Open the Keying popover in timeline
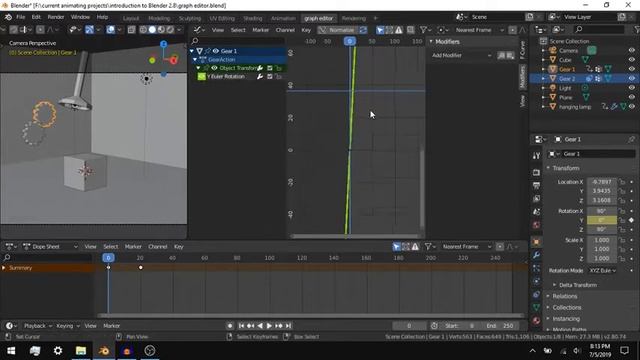640x360 pixels. [x=67, y=326]
